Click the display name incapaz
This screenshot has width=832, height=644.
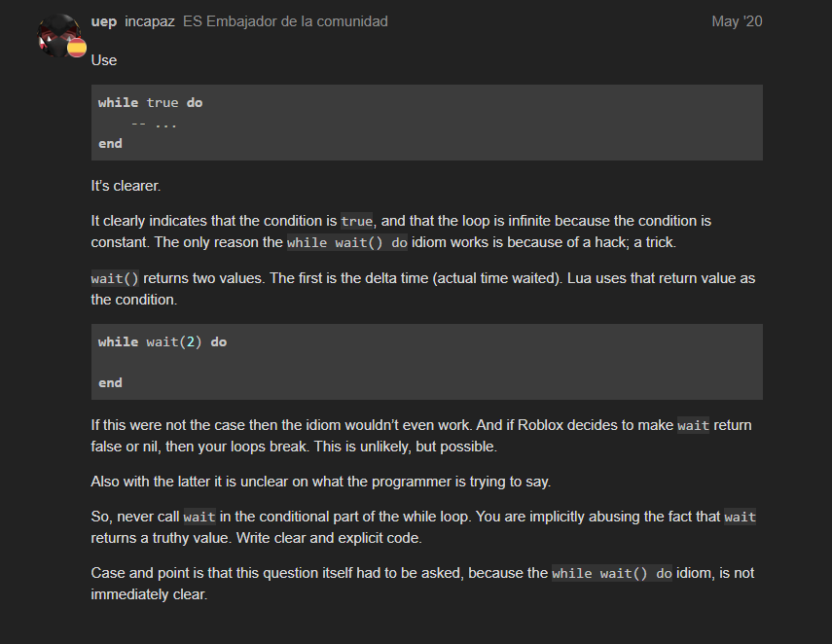pos(149,21)
